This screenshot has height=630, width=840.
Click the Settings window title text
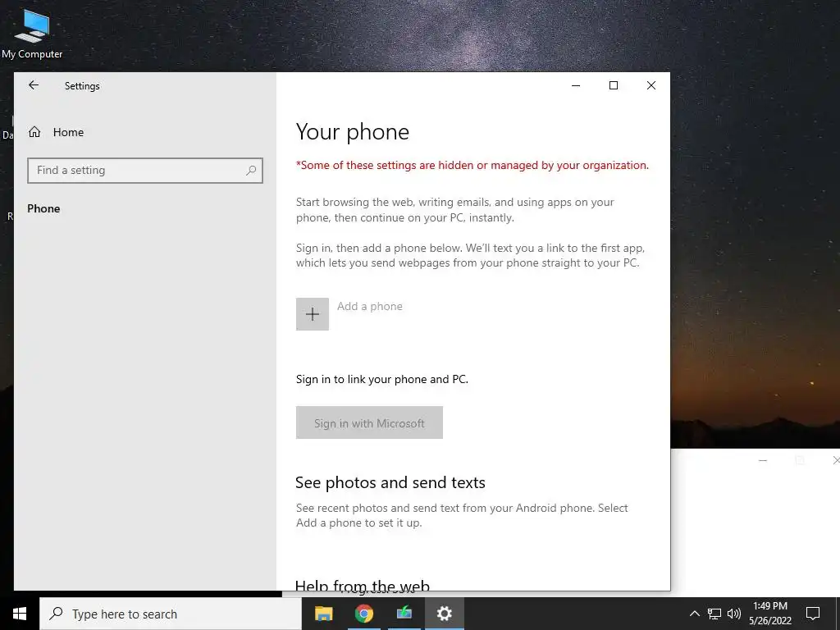[82, 86]
